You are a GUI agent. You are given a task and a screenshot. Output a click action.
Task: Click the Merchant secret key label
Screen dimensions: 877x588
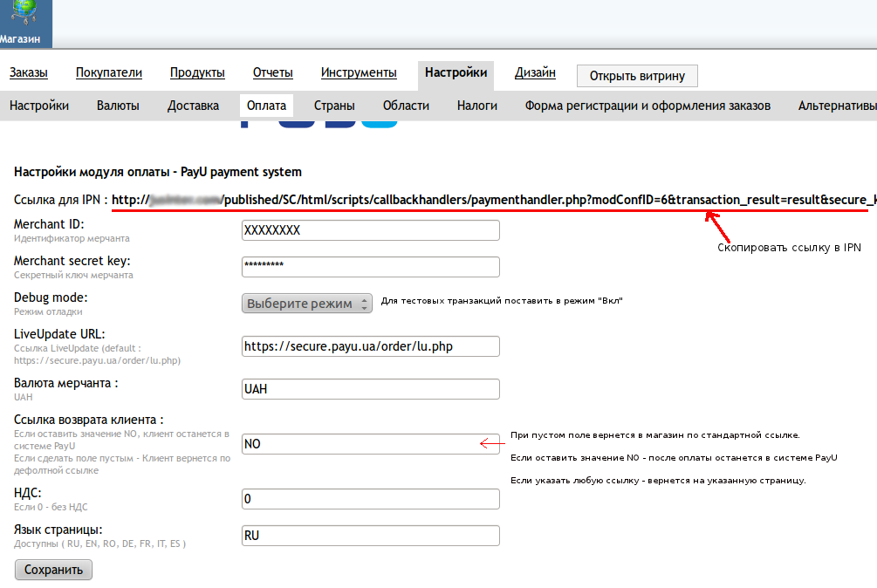(72, 261)
